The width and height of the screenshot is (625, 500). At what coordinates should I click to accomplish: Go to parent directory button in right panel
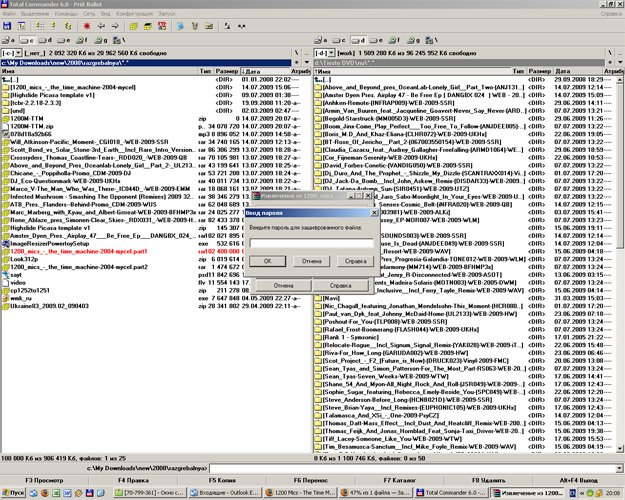(620, 53)
